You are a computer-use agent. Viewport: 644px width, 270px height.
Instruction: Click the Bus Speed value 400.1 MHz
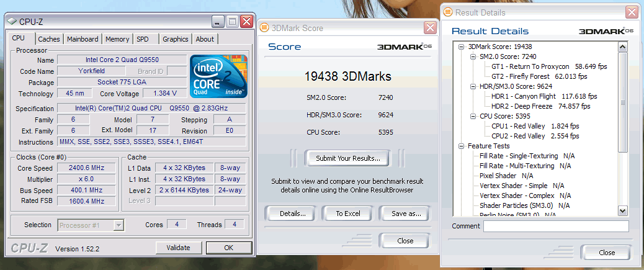pos(86,191)
